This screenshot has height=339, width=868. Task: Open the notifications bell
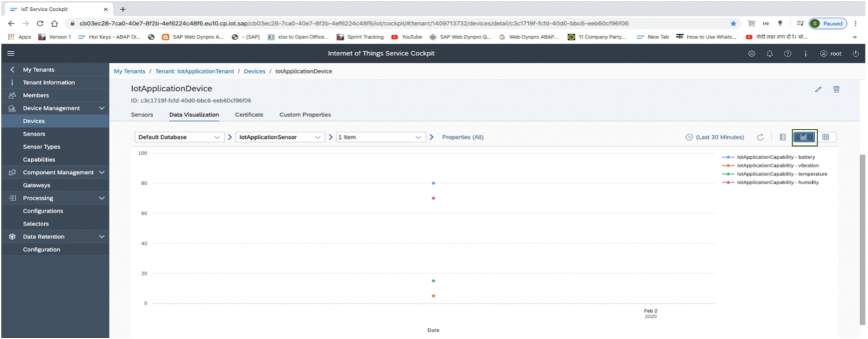pyautogui.click(x=769, y=53)
